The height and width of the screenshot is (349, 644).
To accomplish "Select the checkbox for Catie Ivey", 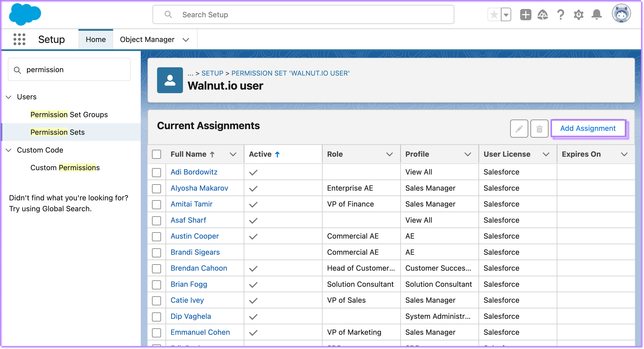I will pos(156,301).
